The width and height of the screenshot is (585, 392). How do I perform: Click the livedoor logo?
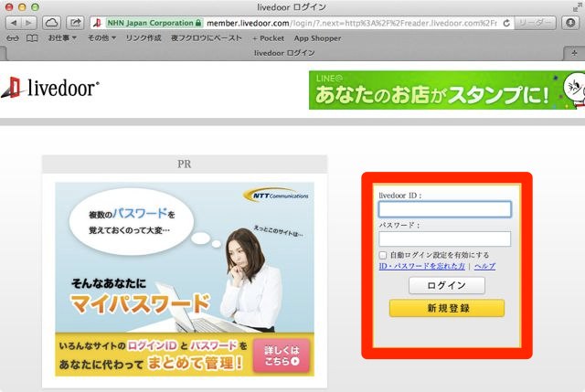coord(50,88)
